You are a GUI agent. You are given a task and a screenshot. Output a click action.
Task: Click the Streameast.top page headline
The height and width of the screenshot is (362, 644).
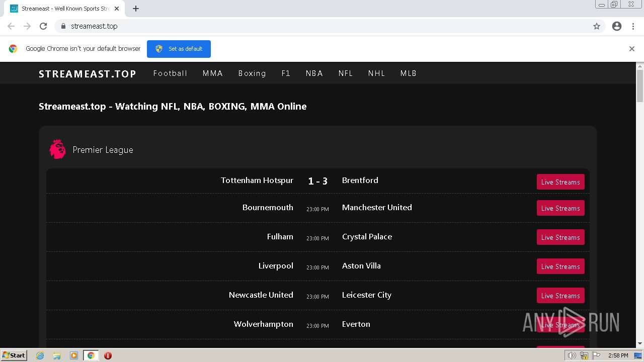coord(173,107)
